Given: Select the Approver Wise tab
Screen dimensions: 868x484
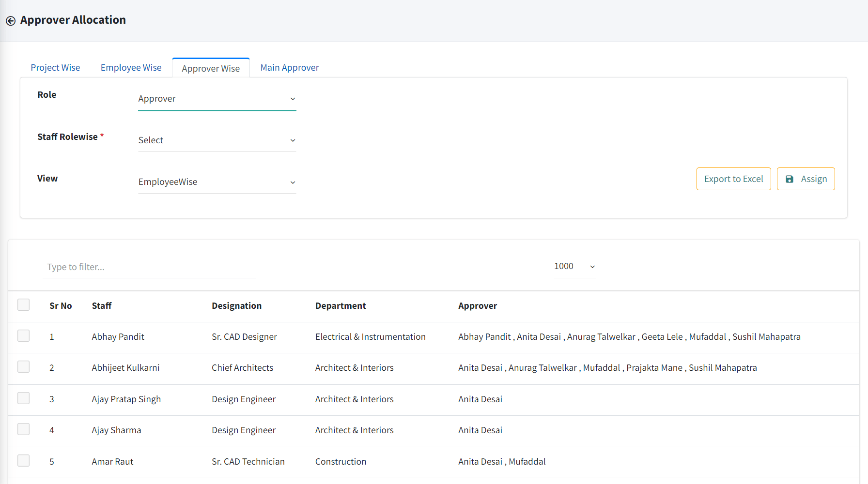Looking at the screenshot, I should click(x=211, y=68).
